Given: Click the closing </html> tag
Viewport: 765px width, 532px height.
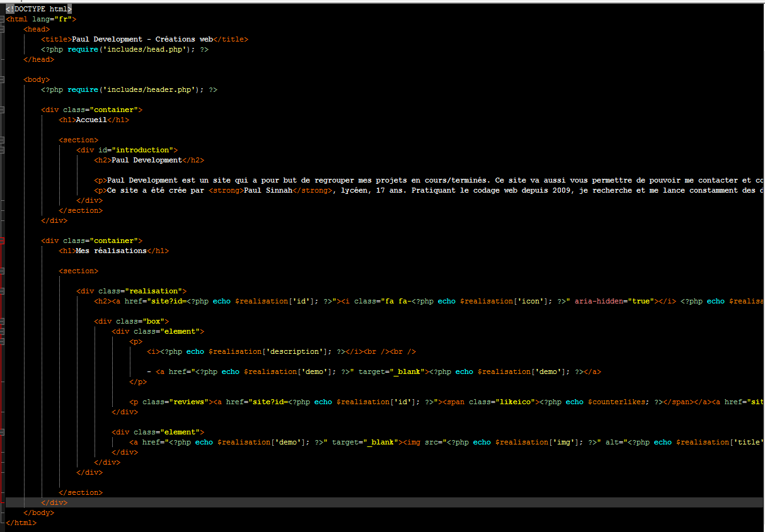Looking at the screenshot, I should coord(21,523).
